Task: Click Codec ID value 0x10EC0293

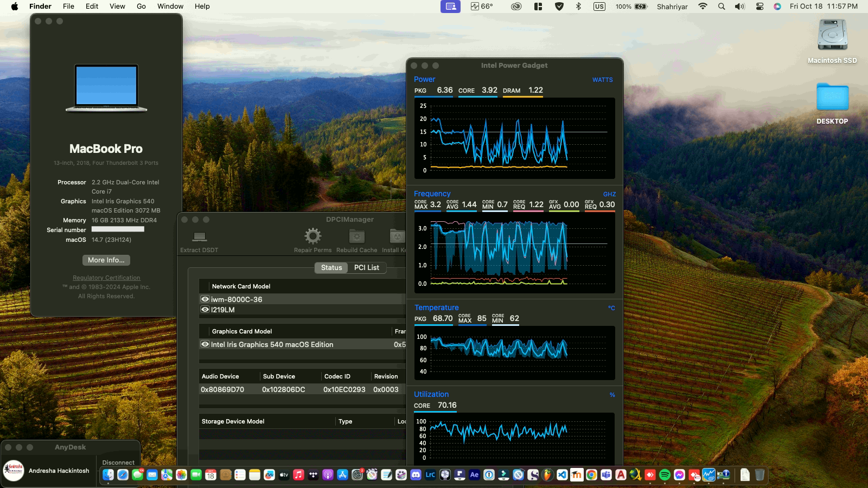Action: [344, 389]
